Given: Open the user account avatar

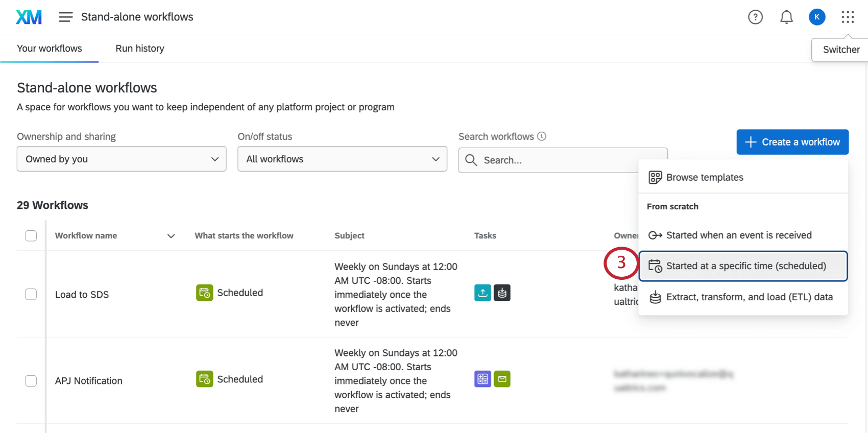Looking at the screenshot, I should [817, 17].
